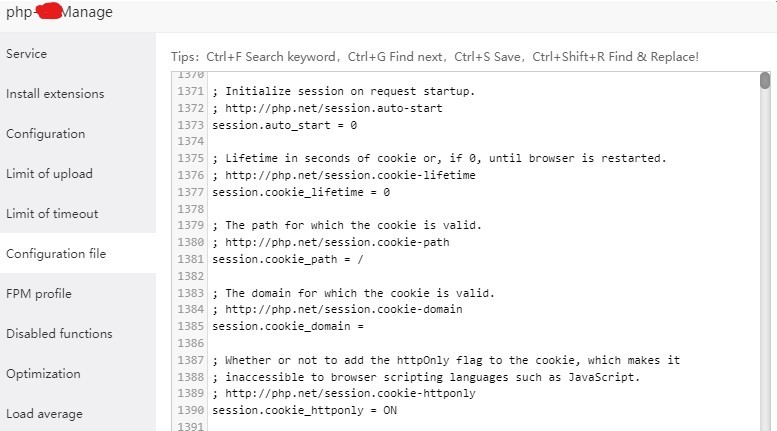Click the php.net session.auto-start URL comment
Screen dimensions: 777x431
click(330, 109)
